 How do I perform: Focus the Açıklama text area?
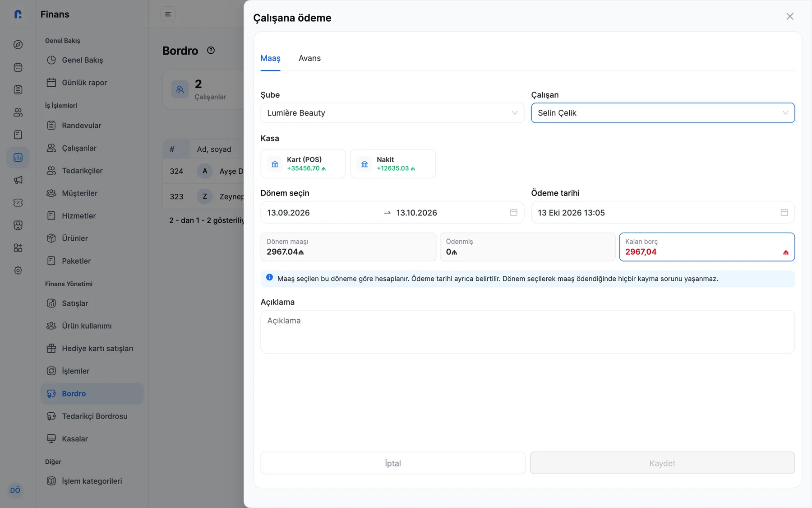pyautogui.click(x=528, y=332)
